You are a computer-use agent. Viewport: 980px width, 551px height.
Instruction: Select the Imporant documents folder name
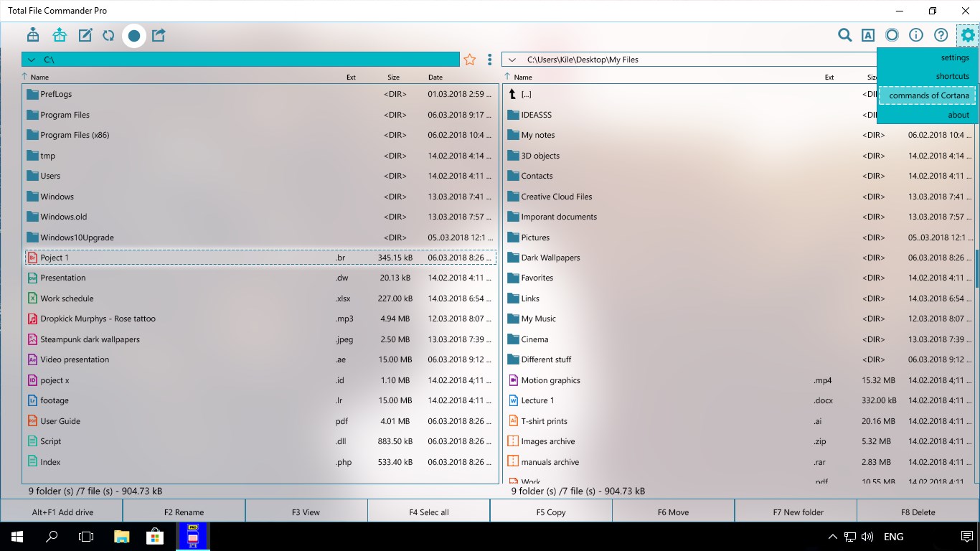pos(559,217)
